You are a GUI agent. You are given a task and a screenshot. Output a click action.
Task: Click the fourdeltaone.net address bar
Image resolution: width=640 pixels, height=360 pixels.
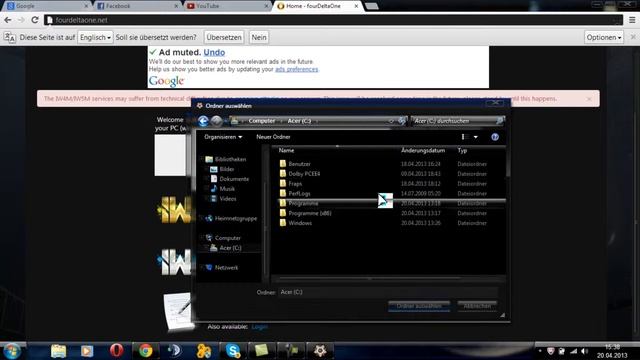click(x=333, y=20)
